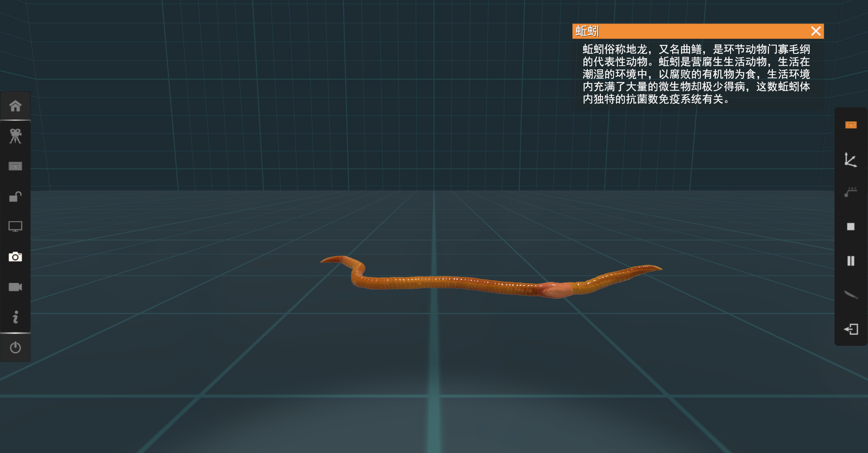868x453 pixels.
Task: Select the monitor display icon
Action: pyautogui.click(x=15, y=227)
